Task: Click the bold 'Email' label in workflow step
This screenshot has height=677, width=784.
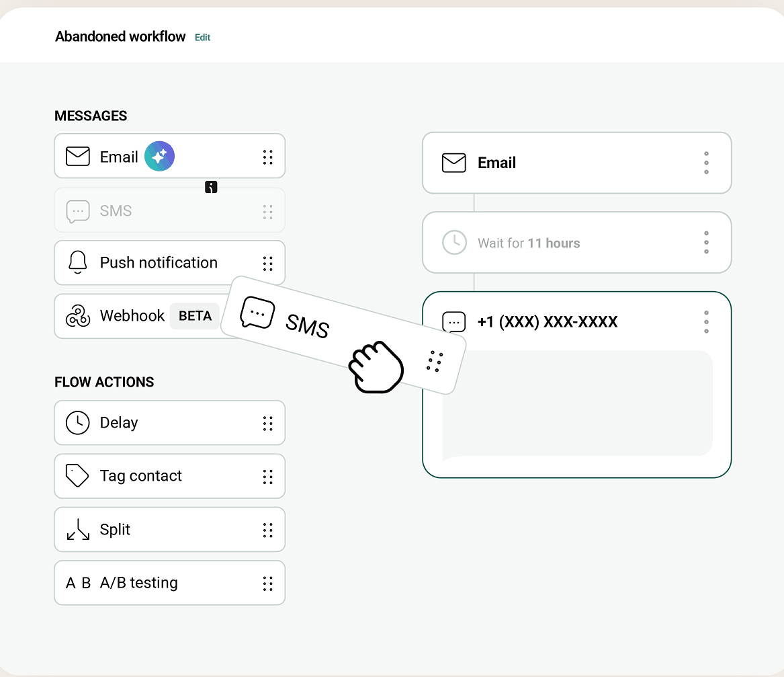Action: pos(496,163)
